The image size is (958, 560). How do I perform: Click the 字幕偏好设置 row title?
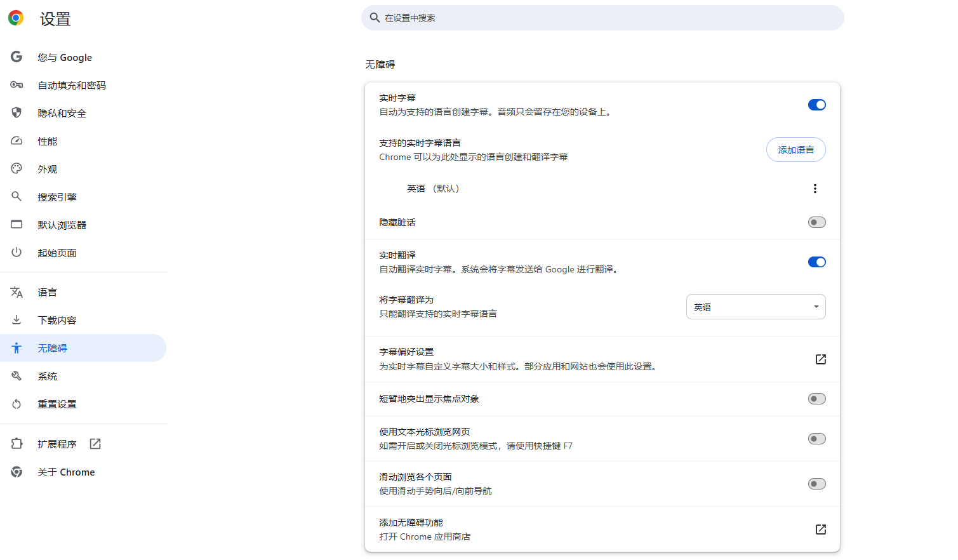[x=406, y=352]
